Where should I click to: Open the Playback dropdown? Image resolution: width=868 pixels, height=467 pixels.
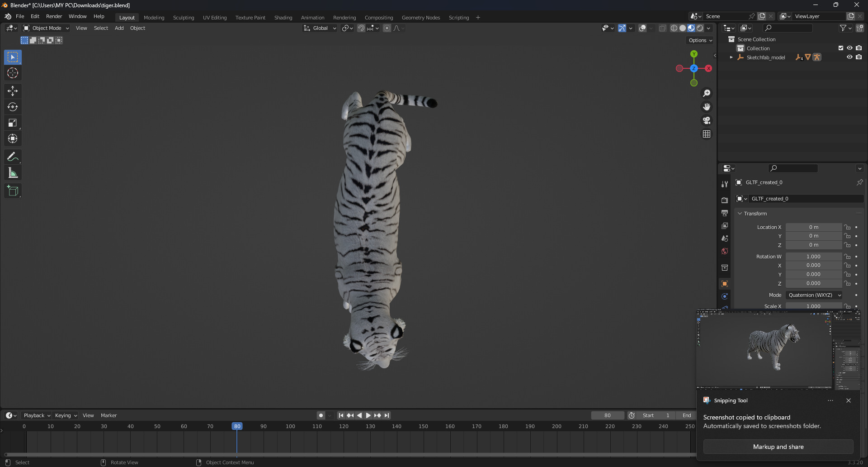[37, 415]
